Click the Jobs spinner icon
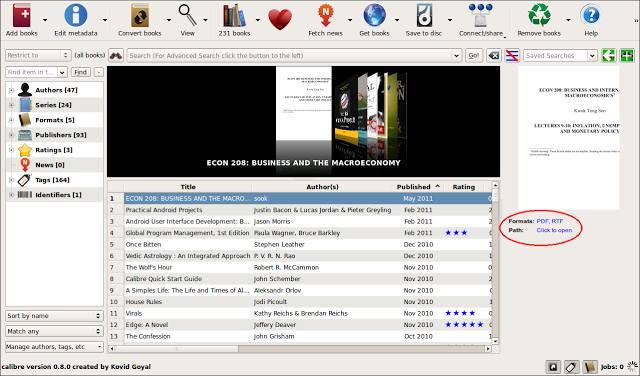 point(633,366)
